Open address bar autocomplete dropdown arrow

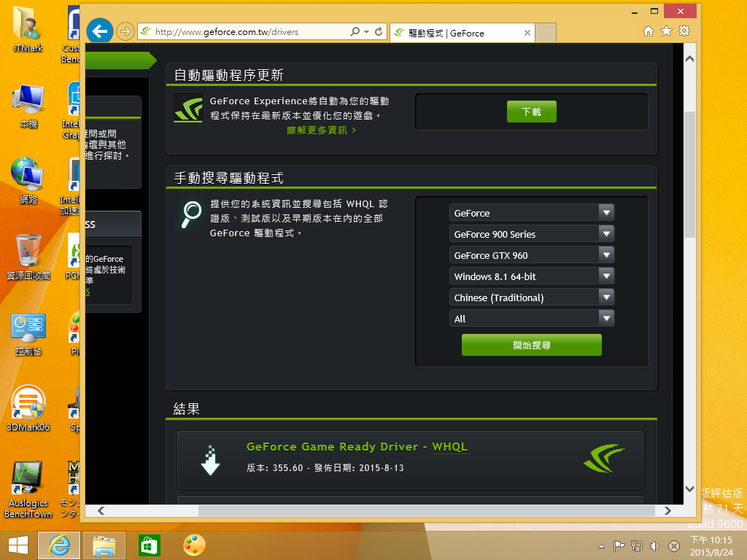point(366,32)
